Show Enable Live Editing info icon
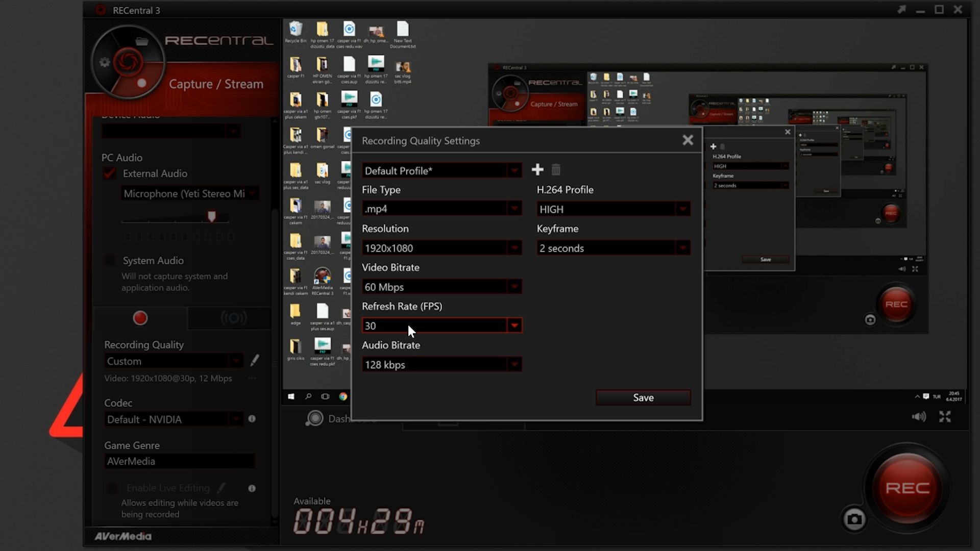 click(x=252, y=488)
